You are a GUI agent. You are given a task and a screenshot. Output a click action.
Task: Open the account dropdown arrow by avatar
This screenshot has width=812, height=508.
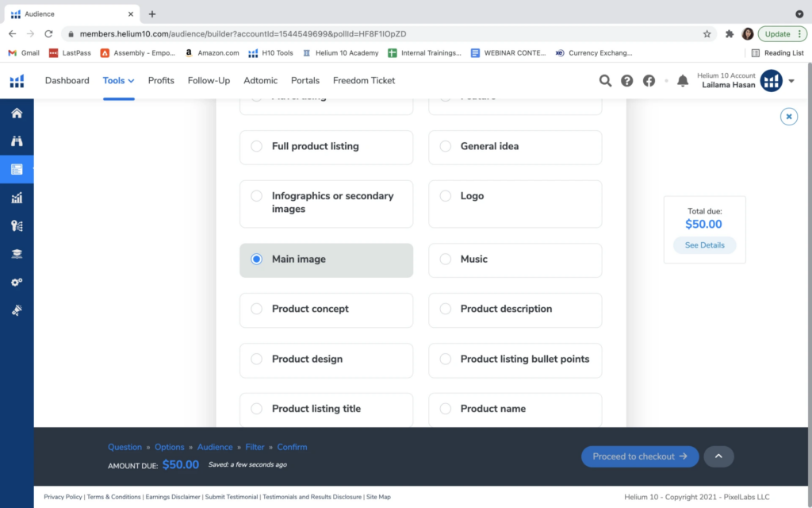(791, 81)
